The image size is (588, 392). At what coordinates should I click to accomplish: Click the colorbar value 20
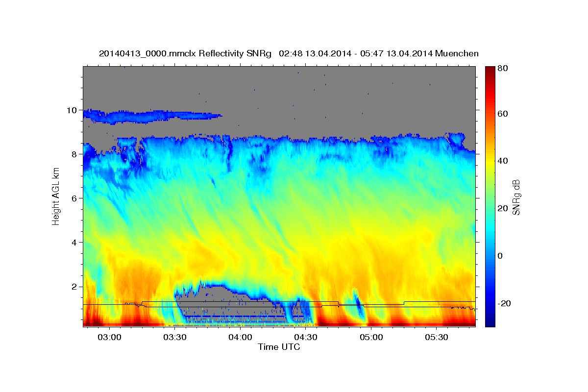pos(502,208)
